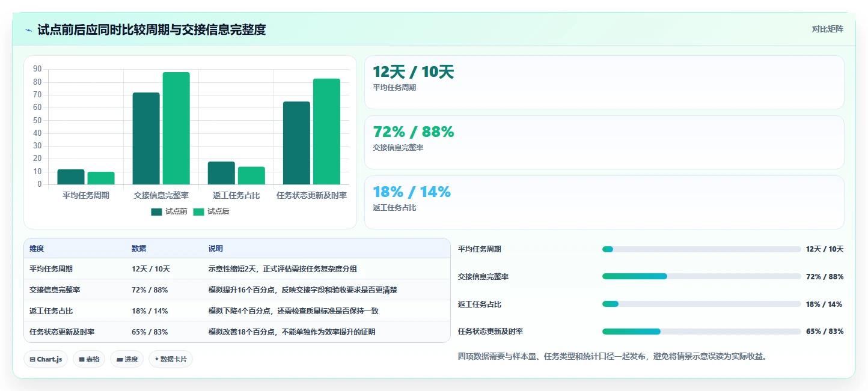Open the 18% / 14% data card
The width and height of the screenshot is (868, 391).
point(604,202)
